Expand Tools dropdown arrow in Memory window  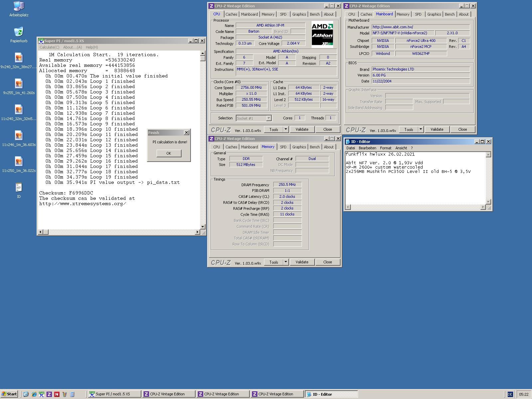(286, 262)
